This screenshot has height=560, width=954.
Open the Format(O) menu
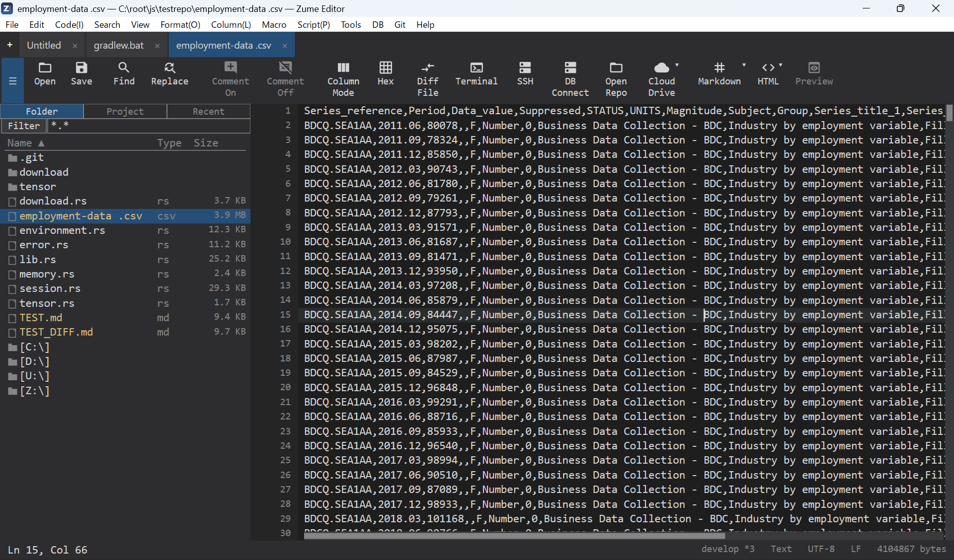[180, 24]
